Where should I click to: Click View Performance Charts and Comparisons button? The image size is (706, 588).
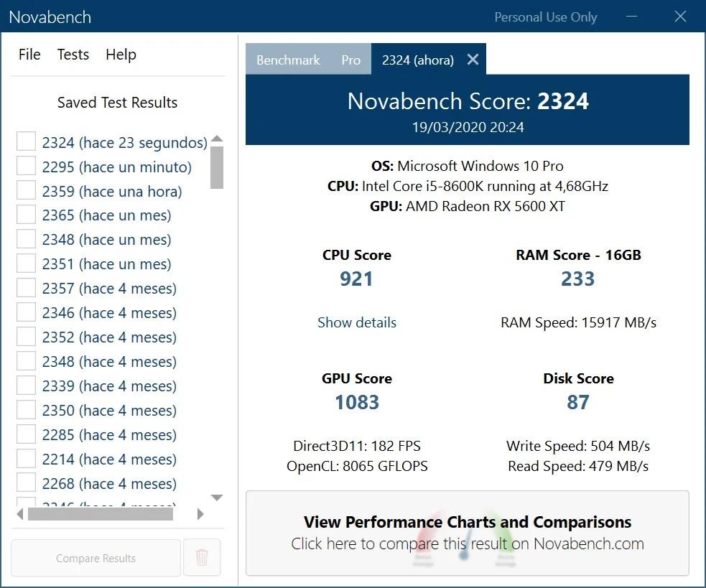(468, 533)
